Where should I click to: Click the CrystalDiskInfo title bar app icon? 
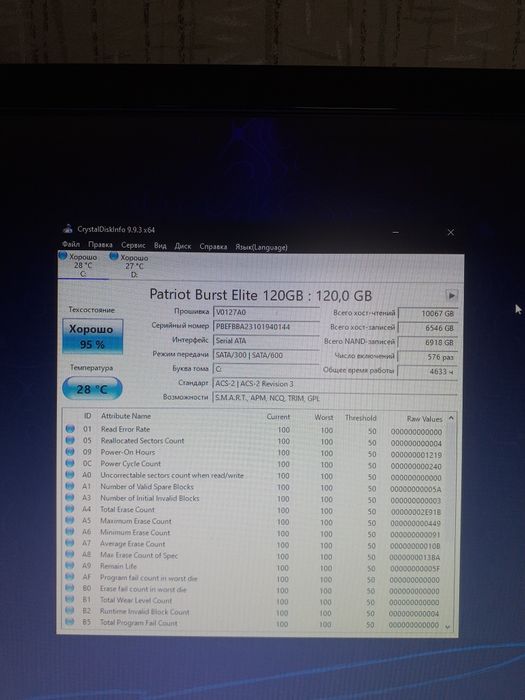pyautogui.click(x=68, y=229)
